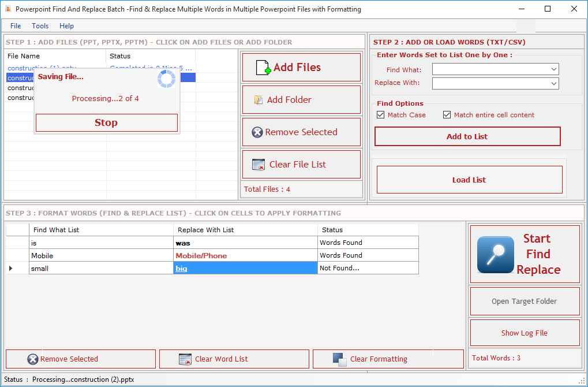Open the File menu

[x=16, y=26]
